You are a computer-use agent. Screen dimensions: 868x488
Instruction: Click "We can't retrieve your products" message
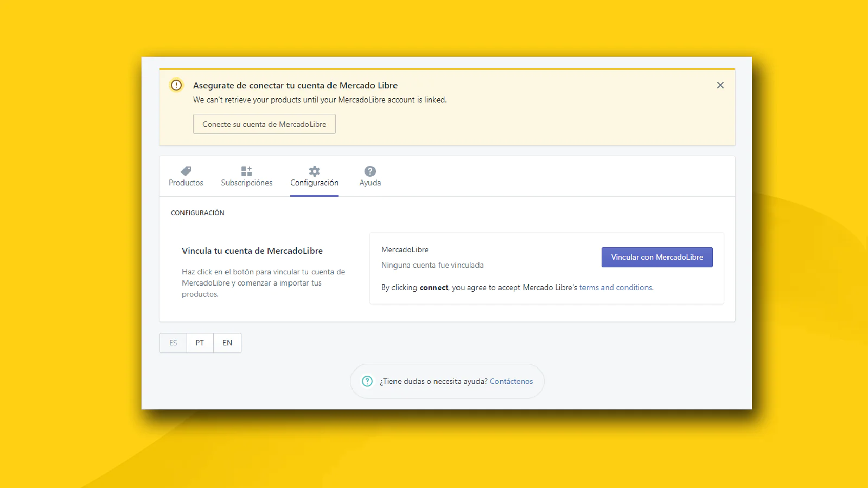(x=320, y=100)
